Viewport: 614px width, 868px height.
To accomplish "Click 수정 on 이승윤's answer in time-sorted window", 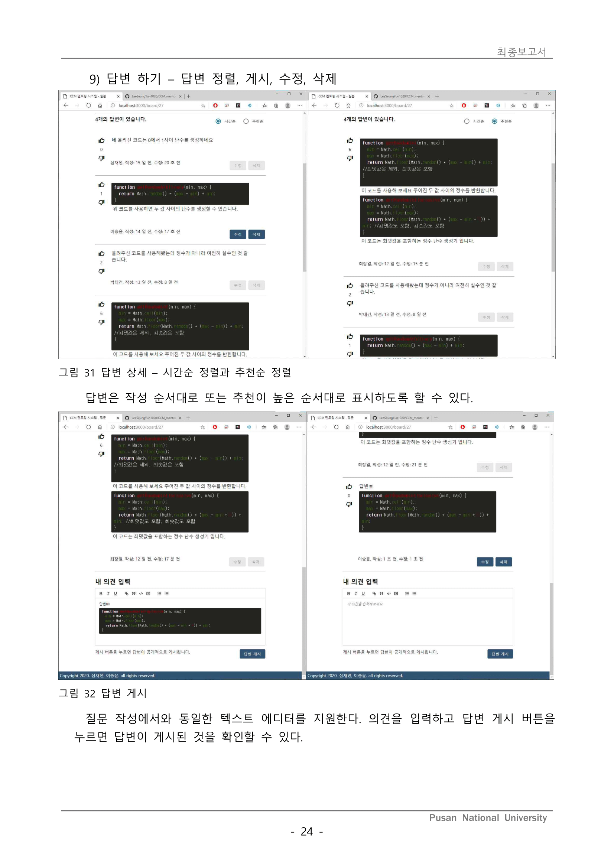I will (x=238, y=234).
